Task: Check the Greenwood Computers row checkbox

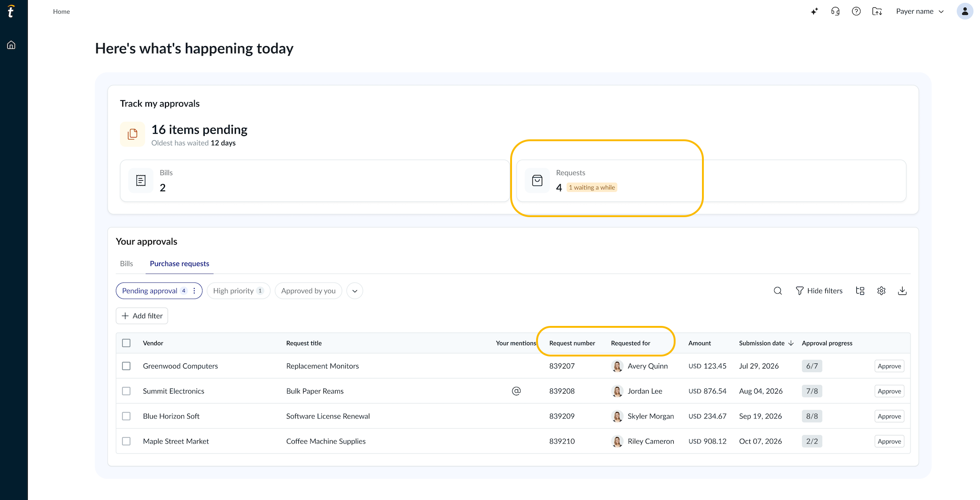Action: [x=126, y=366]
